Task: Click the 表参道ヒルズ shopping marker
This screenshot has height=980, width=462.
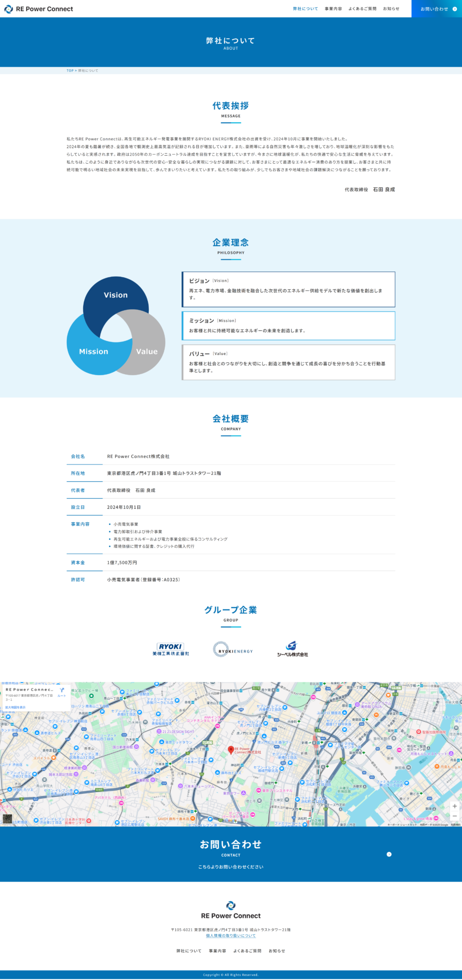Action: pyautogui.click(x=37, y=733)
